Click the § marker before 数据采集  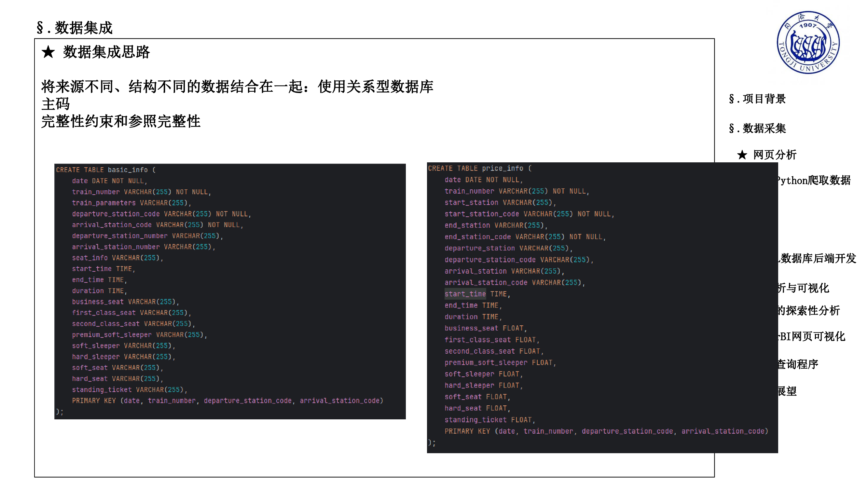(732, 129)
